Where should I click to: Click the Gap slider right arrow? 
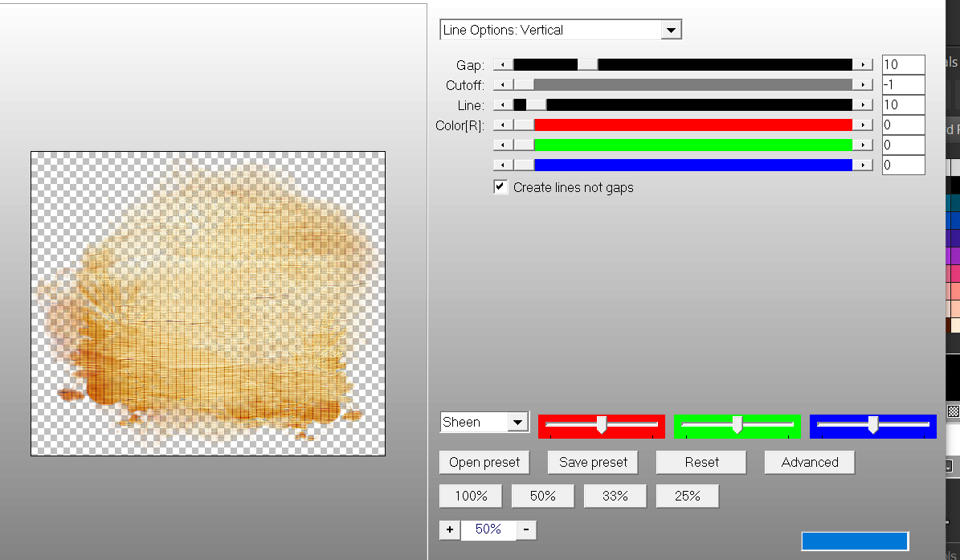pyautogui.click(x=863, y=64)
